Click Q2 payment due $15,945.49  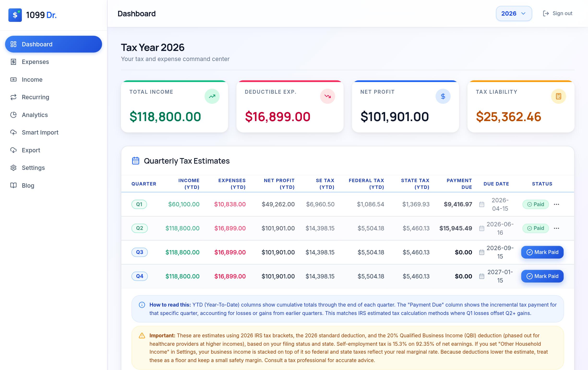click(x=456, y=228)
